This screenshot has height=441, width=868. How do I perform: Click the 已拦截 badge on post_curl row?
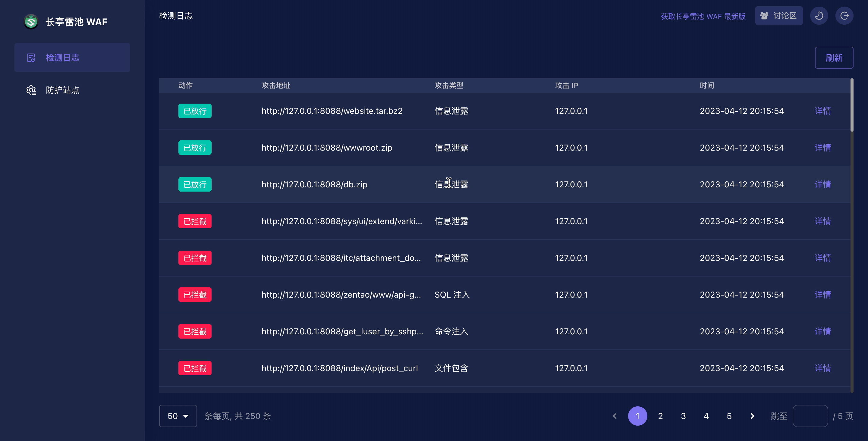[x=195, y=368]
